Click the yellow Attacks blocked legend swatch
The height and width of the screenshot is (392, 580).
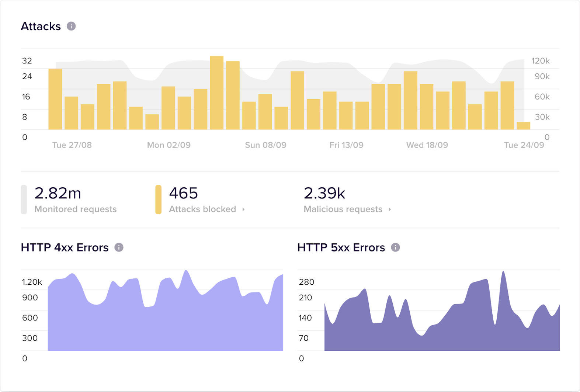[x=159, y=200]
